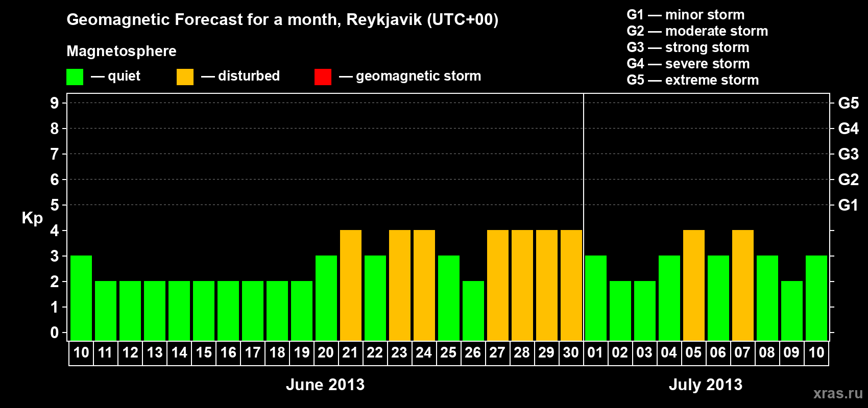Select the June 10 bar

[x=81, y=298]
